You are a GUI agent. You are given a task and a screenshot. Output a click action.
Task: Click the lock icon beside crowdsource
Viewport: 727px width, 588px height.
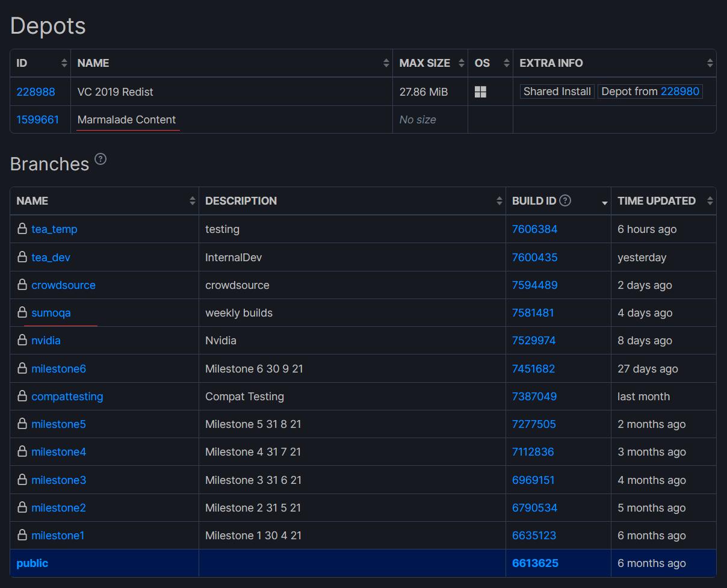point(22,285)
